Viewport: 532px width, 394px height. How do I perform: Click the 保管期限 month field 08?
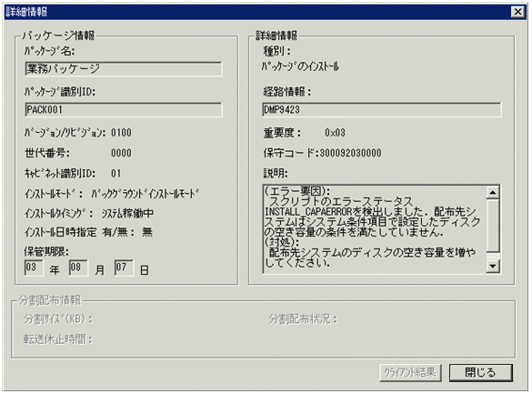tap(78, 268)
